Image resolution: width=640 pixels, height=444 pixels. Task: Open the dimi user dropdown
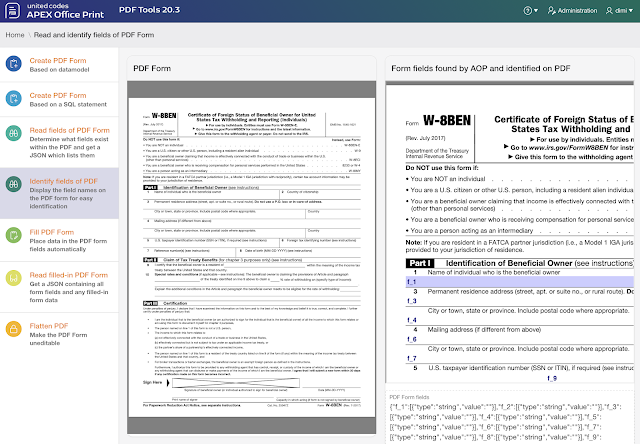click(620, 11)
